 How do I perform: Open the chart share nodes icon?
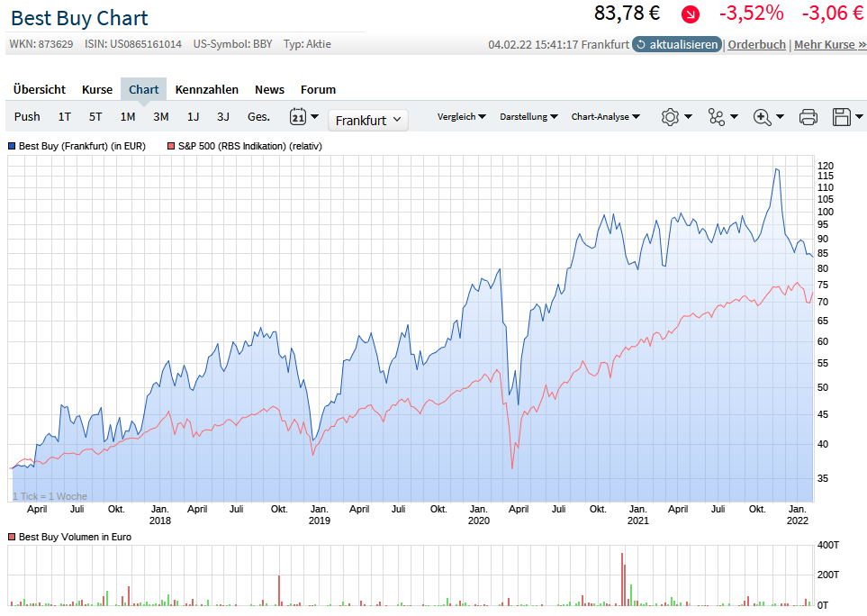click(x=716, y=117)
